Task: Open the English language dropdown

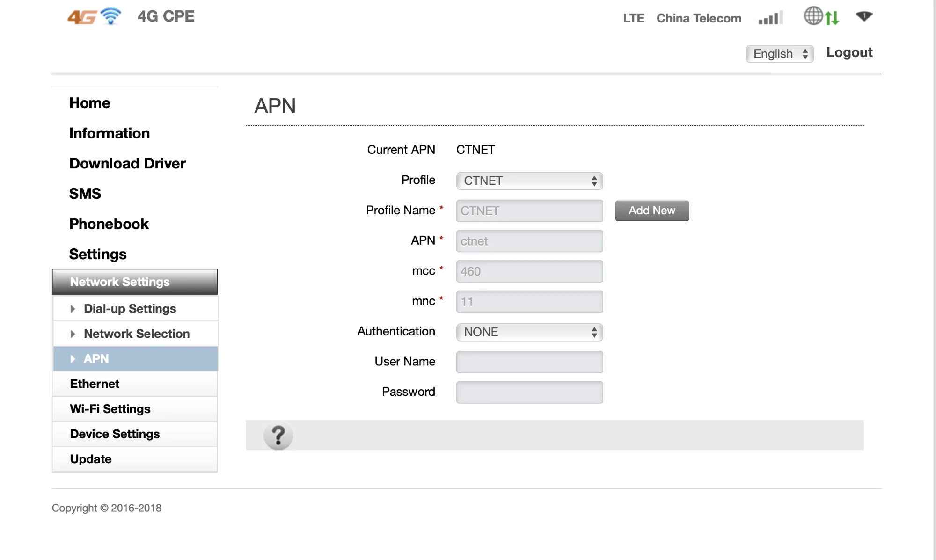Action: coord(780,54)
